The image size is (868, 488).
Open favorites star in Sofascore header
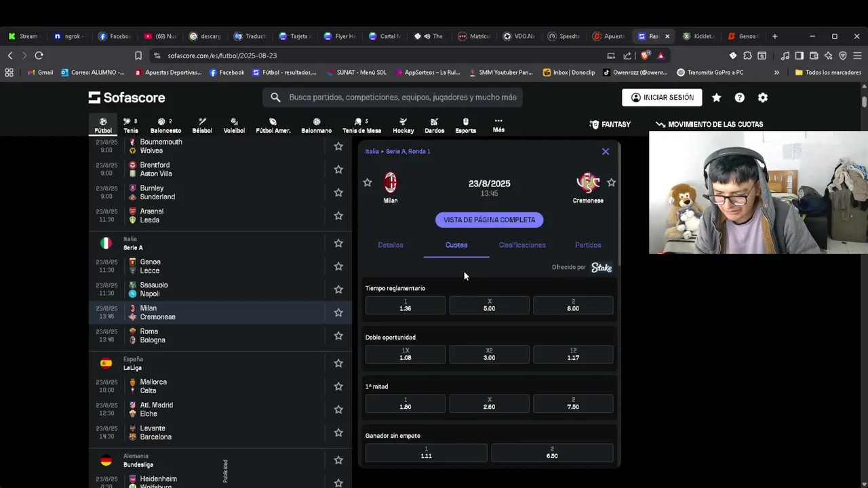[716, 98]
